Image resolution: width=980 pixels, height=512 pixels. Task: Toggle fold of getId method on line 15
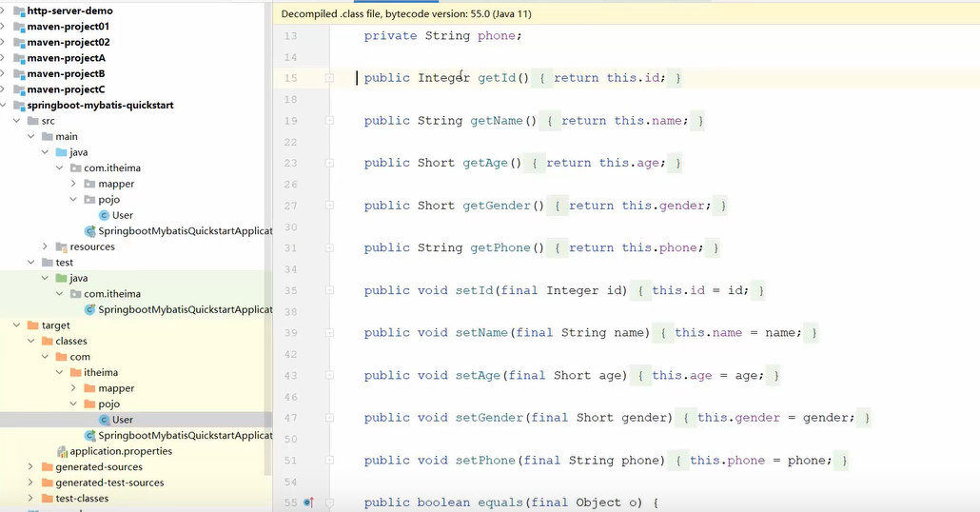point(329,78)
